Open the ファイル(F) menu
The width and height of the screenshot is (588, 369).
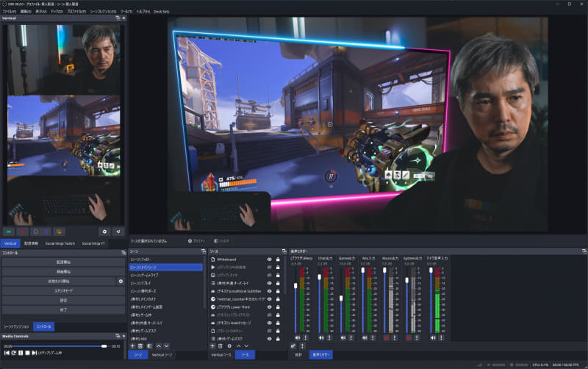point(9,11)
